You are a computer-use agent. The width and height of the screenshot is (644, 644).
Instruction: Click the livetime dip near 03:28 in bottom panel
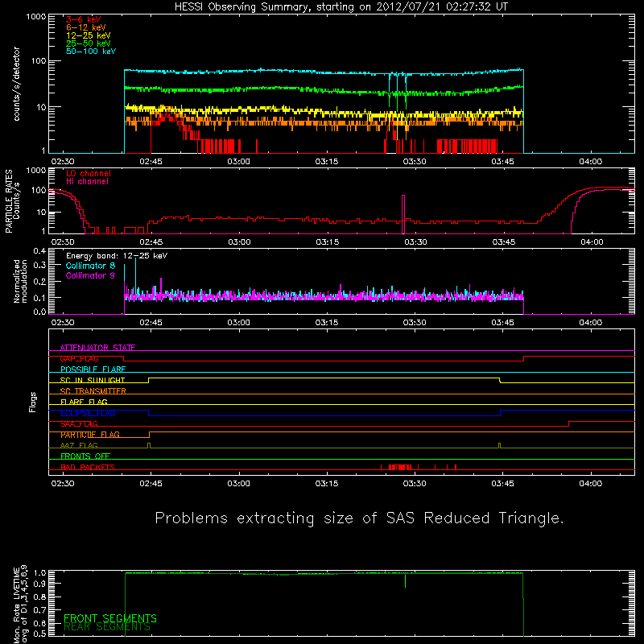[x=406, y=580]
